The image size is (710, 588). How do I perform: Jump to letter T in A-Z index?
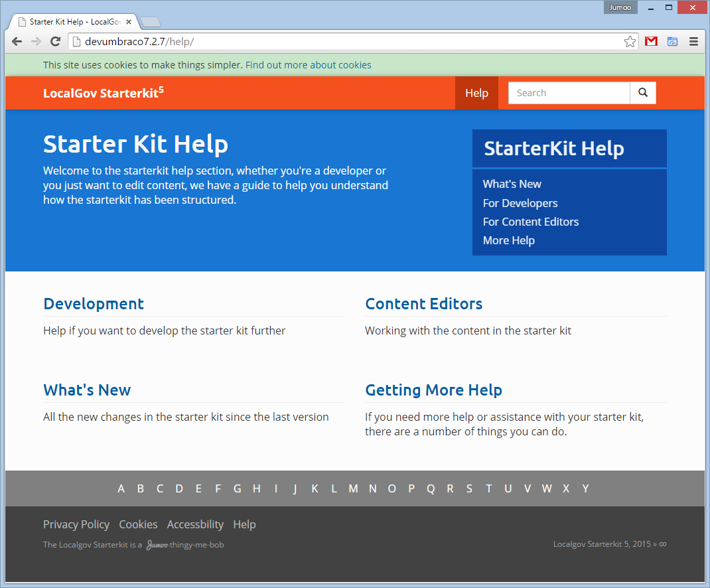(488, 489)
